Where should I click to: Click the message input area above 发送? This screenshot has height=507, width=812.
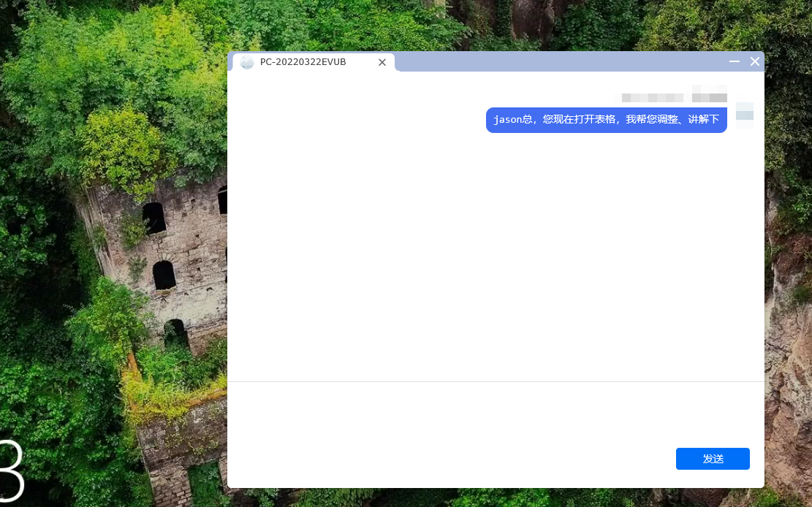496,413
